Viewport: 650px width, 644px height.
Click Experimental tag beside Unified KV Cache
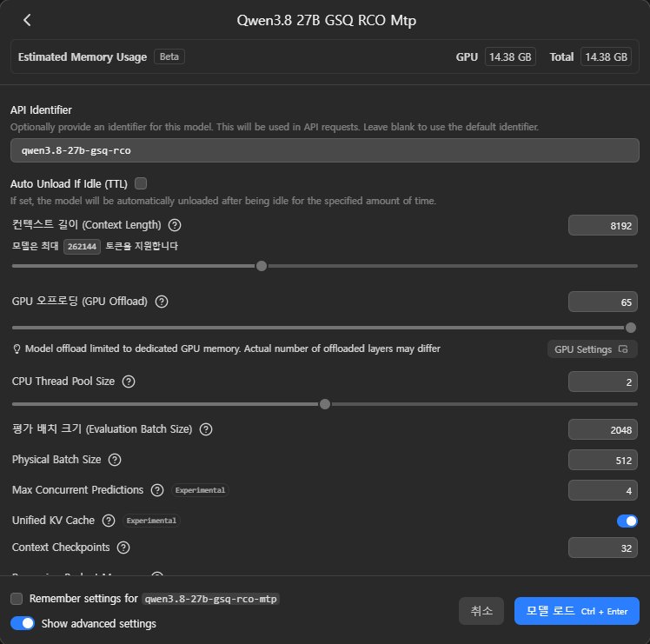coord(151,521)
